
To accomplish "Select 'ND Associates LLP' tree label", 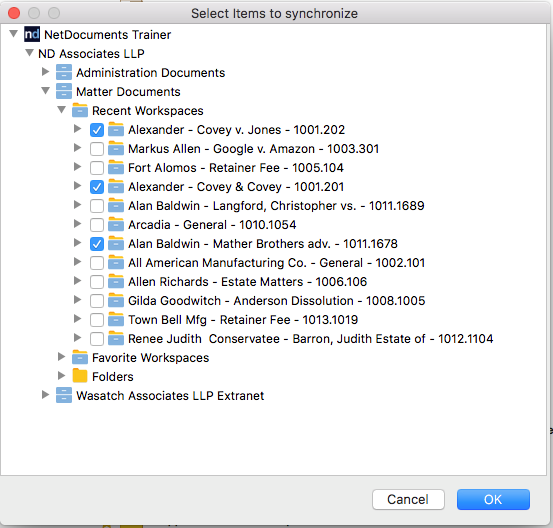I will [x=91, y=54].
